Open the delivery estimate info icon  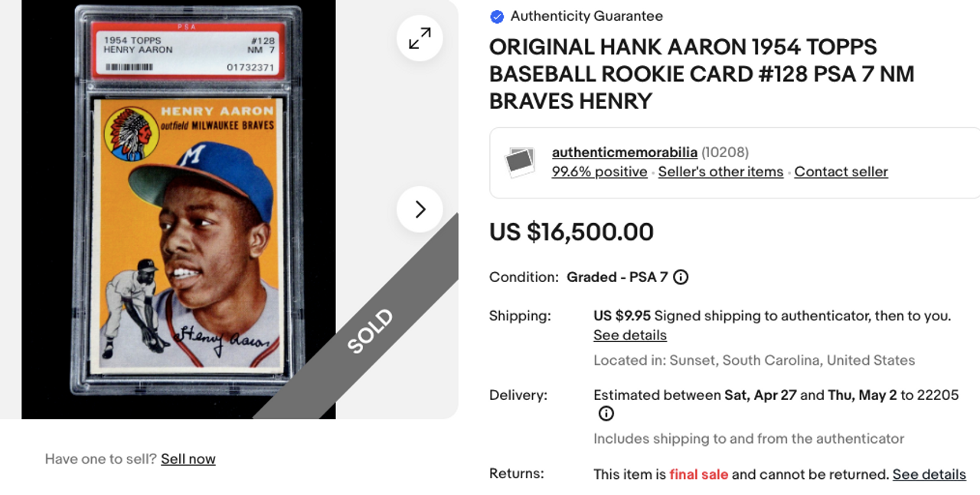(x=606, y=414)
